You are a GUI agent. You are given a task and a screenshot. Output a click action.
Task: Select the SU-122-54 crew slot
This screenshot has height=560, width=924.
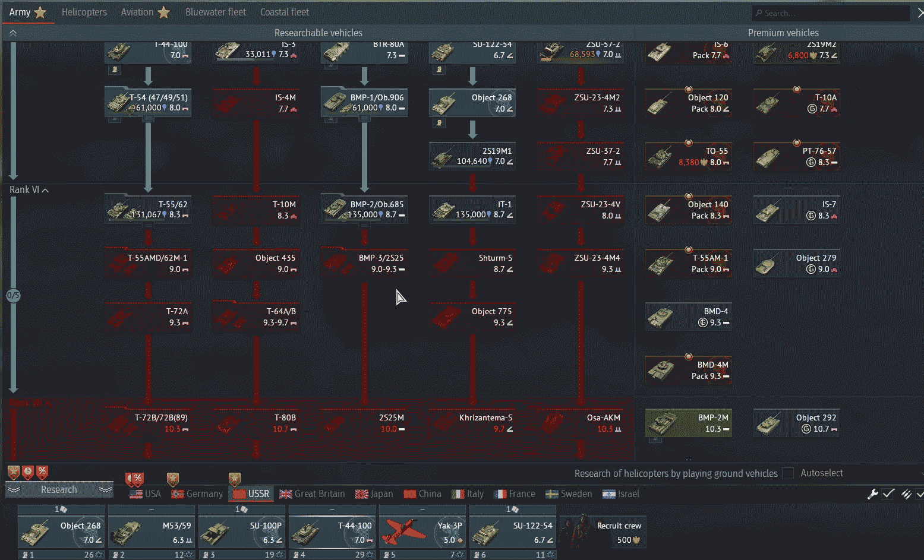[x=513, y=532]
